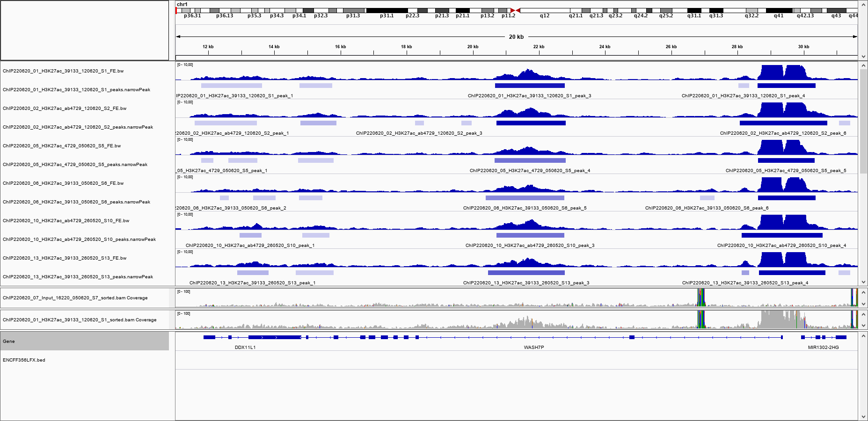Click the q12 band on the chromosome ideogram

click(545, 10)
